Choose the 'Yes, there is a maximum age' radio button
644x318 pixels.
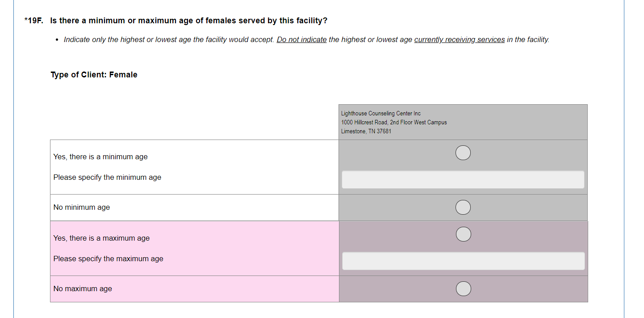point(463,234)
